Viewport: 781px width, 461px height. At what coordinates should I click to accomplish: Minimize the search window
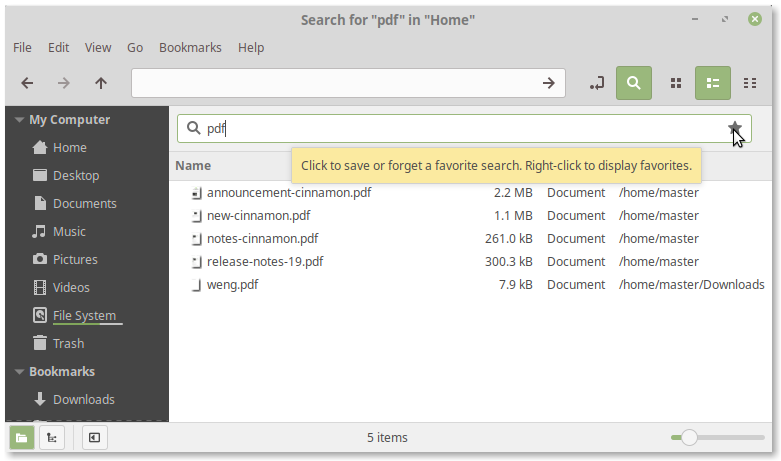(695, 19)
